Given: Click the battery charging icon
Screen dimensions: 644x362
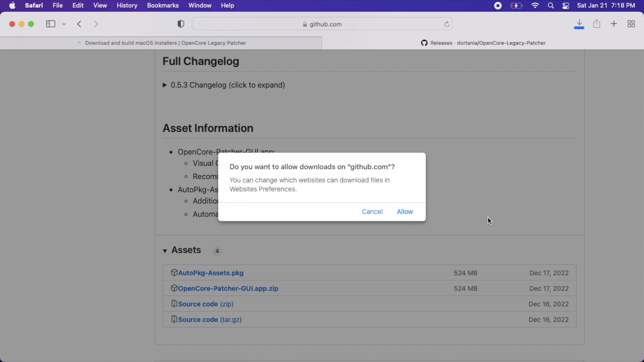Looking at the screenshot, I should [516, 5].
